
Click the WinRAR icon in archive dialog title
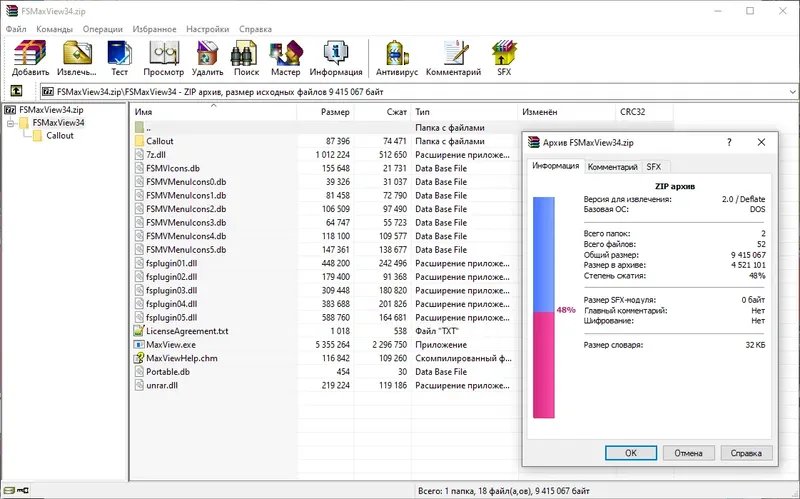tap(534, 142)
